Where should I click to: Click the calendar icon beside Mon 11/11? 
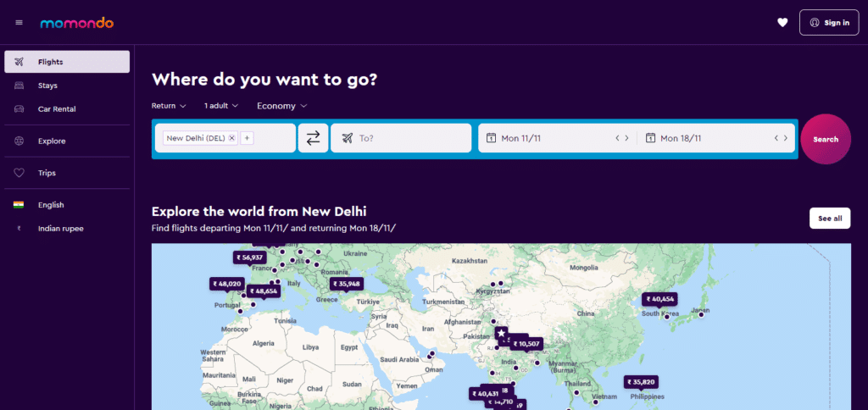[x=491, y=138]
